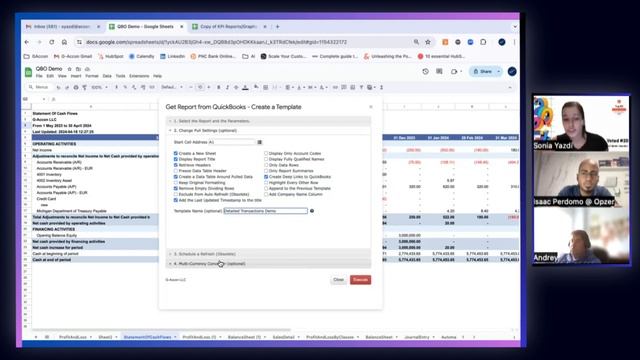
Task: Open new browser tab with plus icon
Action: tap(278, 27)
